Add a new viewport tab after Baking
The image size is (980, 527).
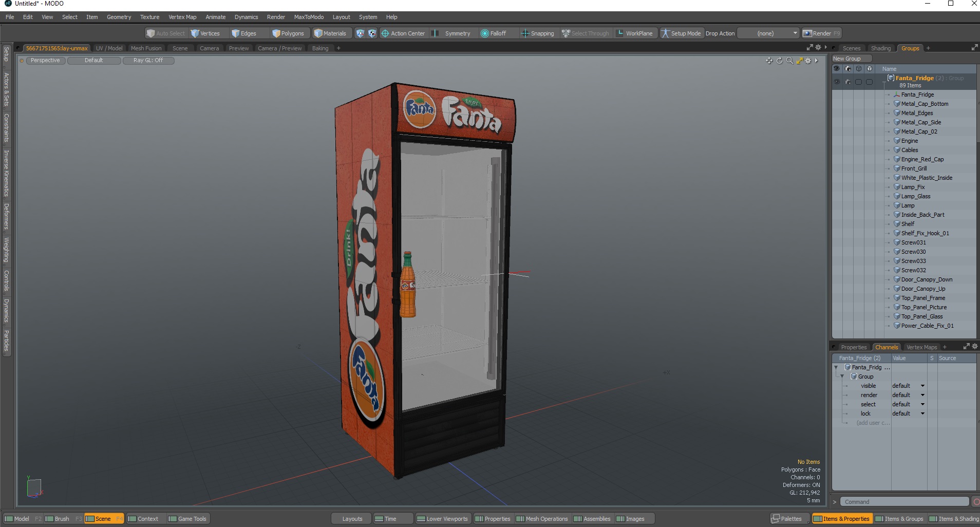coord(338,48)
